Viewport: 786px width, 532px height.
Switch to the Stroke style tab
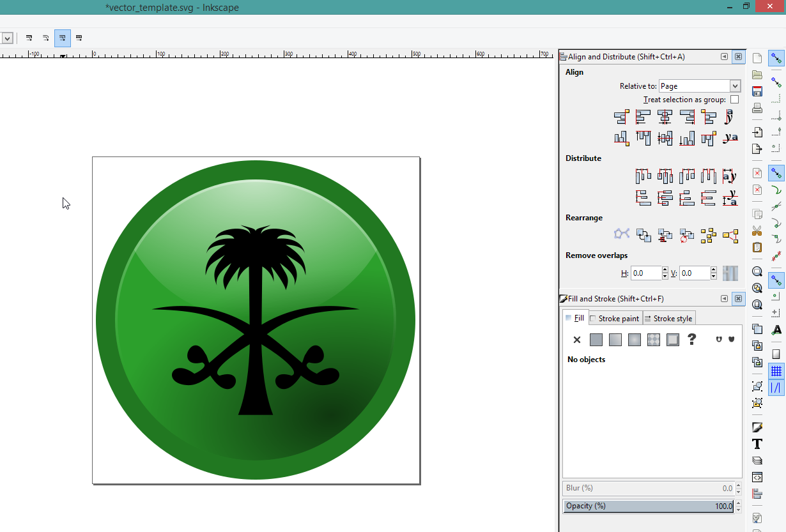pos(668,318)
